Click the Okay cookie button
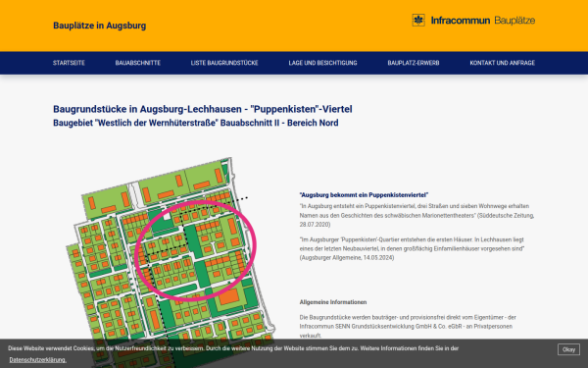 568,349
